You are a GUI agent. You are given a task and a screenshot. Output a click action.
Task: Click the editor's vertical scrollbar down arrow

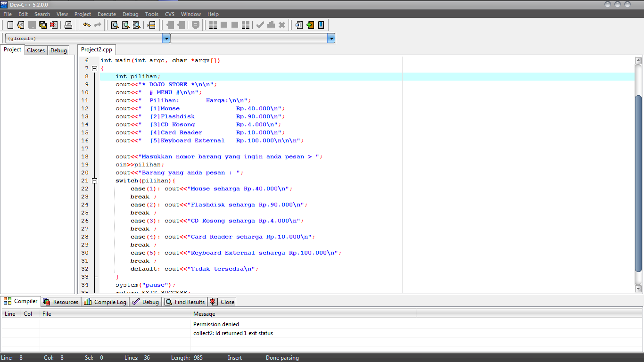(639, 288)
